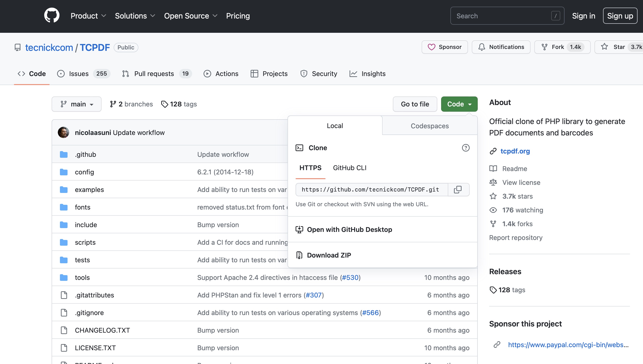This screenshot has height=364, width=643.
Task: Click the Sponsor button
Action: tap(445, 47)
